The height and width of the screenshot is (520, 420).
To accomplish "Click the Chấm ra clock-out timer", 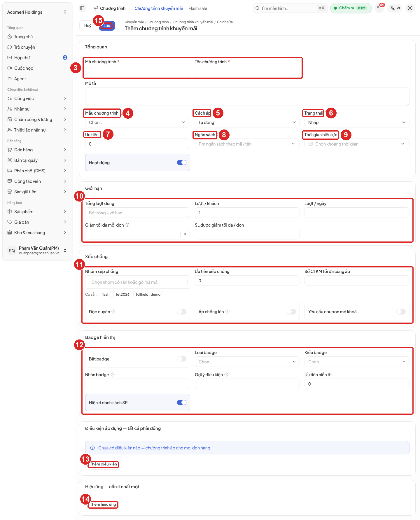I will click(351, 8).
